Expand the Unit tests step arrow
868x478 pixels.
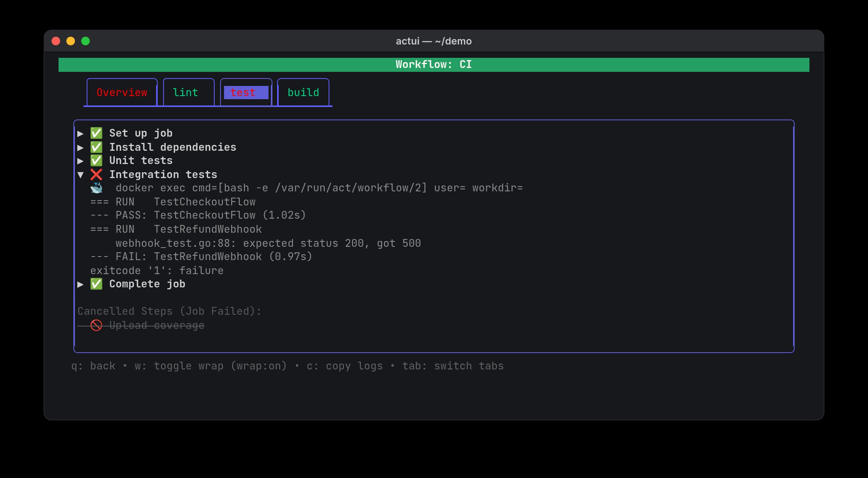point(80,161)
